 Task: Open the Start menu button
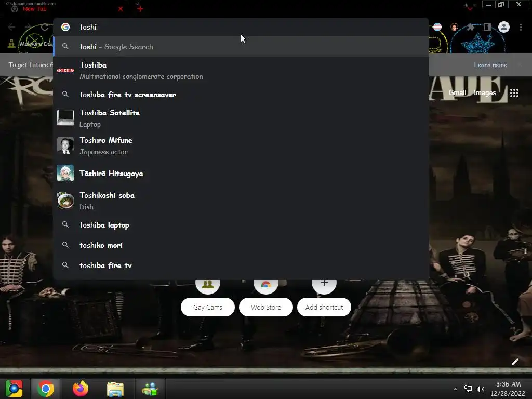coord(14,389)
